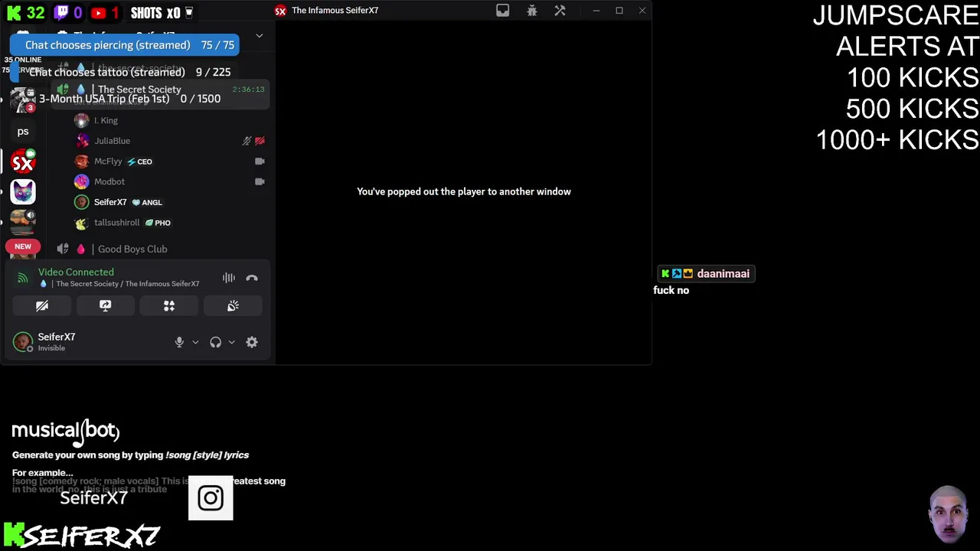
Task: Open server with 3 notification badge
Action: [22, 99]
